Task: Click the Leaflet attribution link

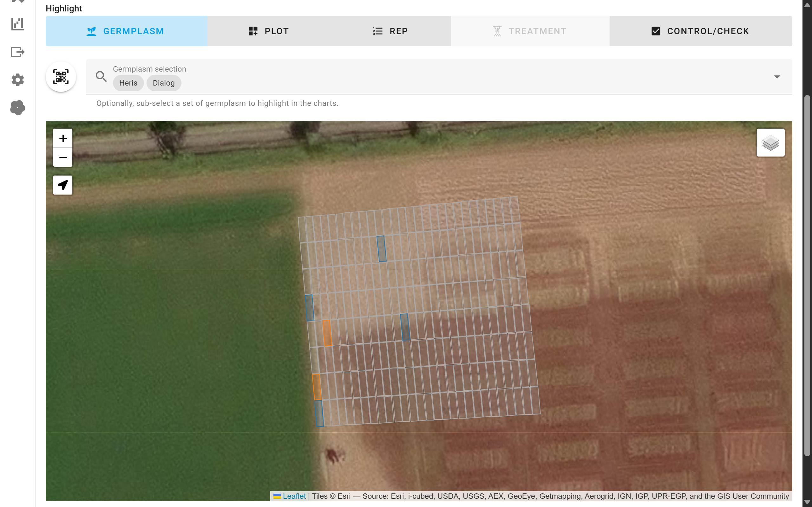Action: pos(294,496)
